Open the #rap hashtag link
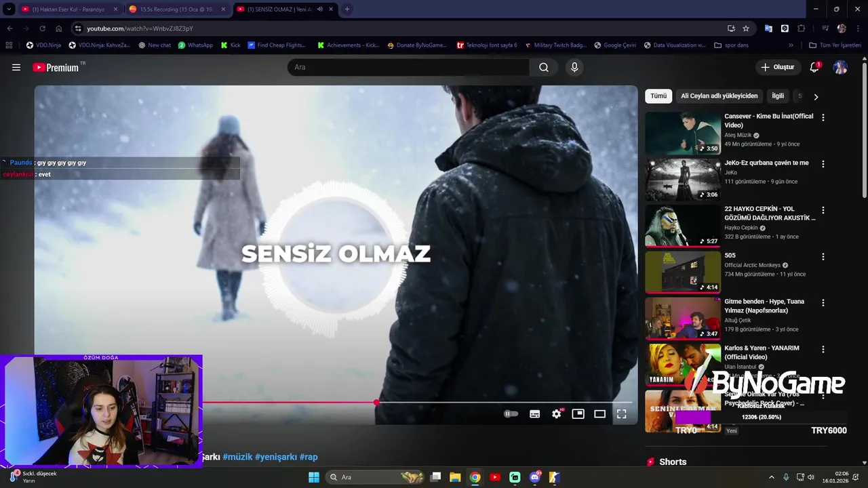 coord(309,457)
